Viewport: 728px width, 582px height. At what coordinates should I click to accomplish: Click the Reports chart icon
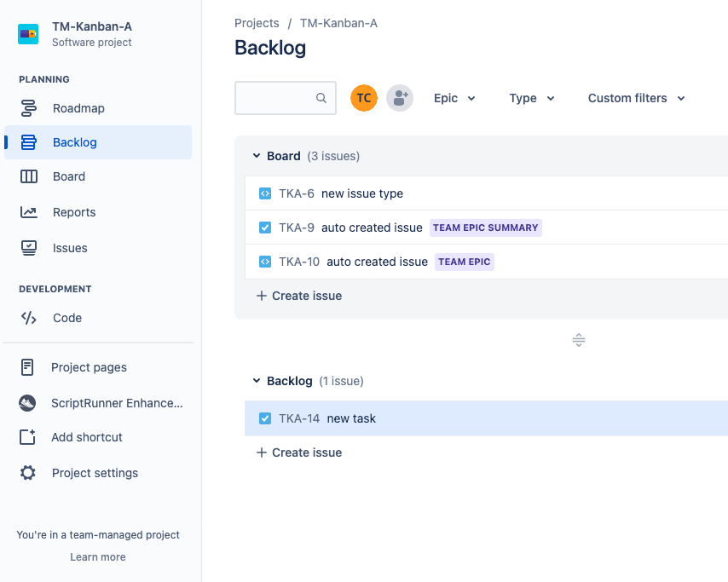tap(29, 212)
